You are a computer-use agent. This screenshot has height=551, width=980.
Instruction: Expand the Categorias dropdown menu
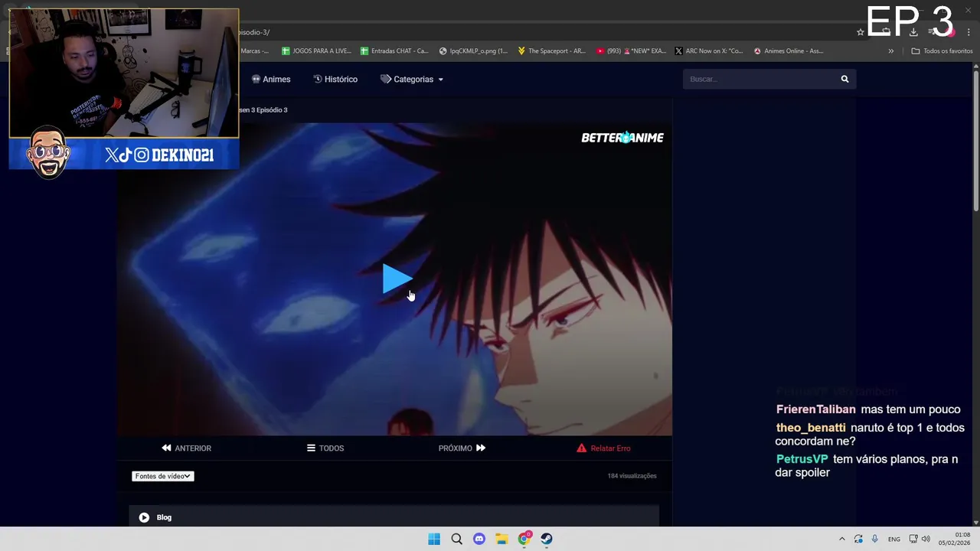[x=412, y=79]
